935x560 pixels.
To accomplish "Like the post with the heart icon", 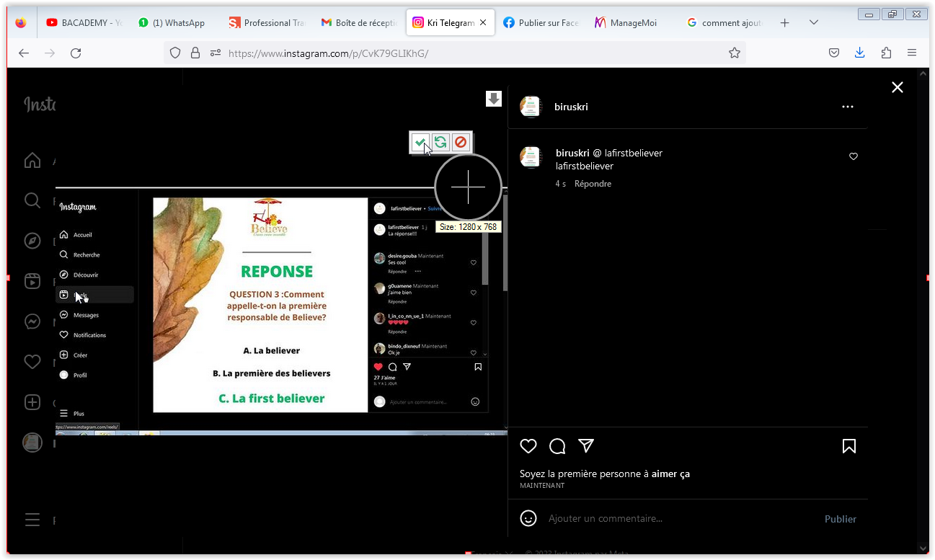I will pyautogui.click(x=528, y=446).
